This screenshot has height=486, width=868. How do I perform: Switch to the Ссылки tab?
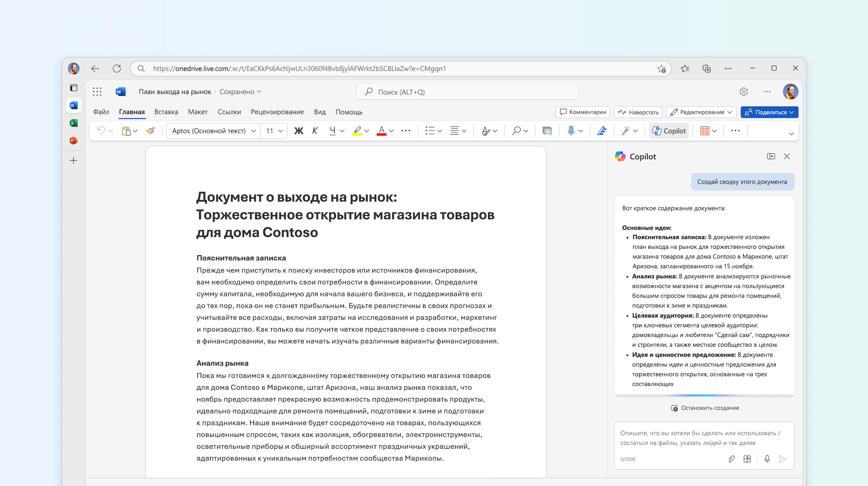click(229, 112)
